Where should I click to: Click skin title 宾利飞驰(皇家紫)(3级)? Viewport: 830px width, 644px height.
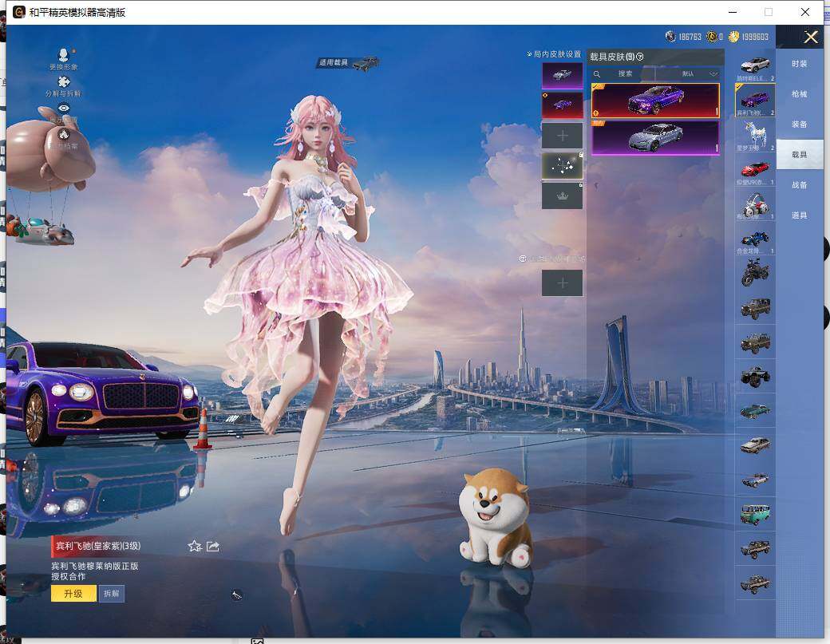pos(98,546)
